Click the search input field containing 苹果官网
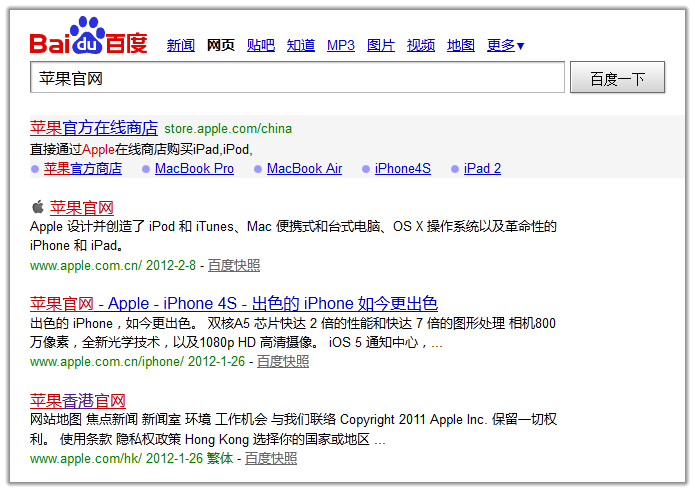 (x=298, y=78)
